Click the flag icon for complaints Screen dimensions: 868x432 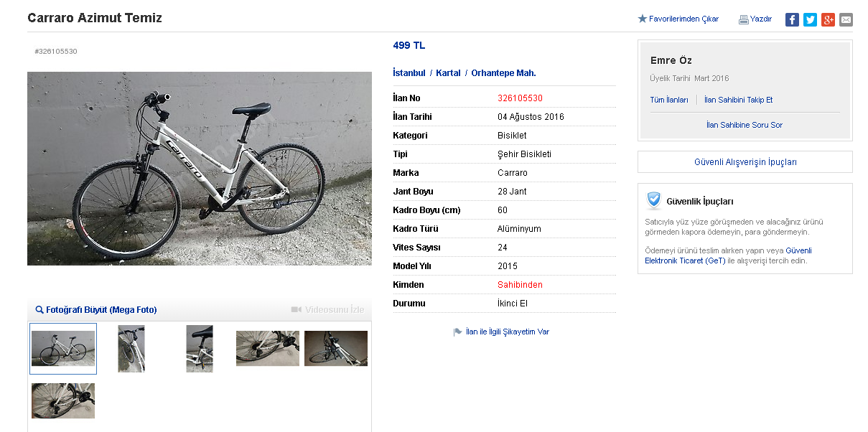click(x=458, y=332)
